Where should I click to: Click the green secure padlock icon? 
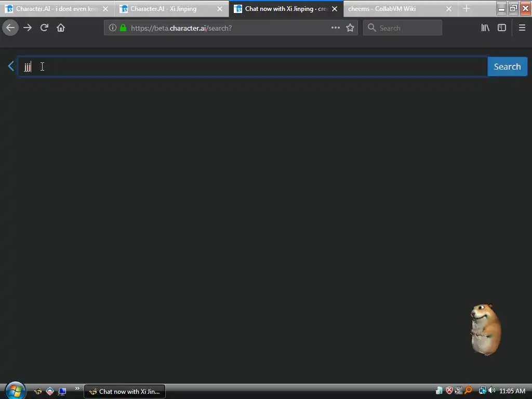point(124,28)
